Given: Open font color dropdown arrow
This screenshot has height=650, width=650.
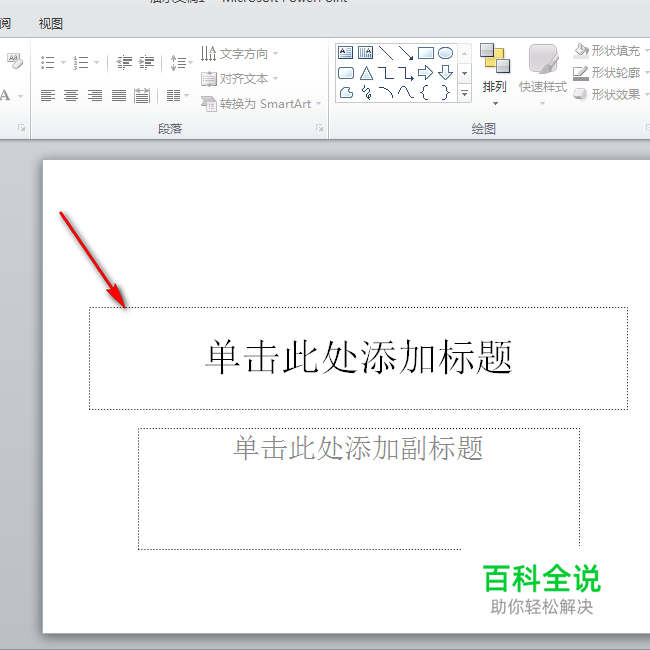Looking at the screenshot, I should pos(20,96).
